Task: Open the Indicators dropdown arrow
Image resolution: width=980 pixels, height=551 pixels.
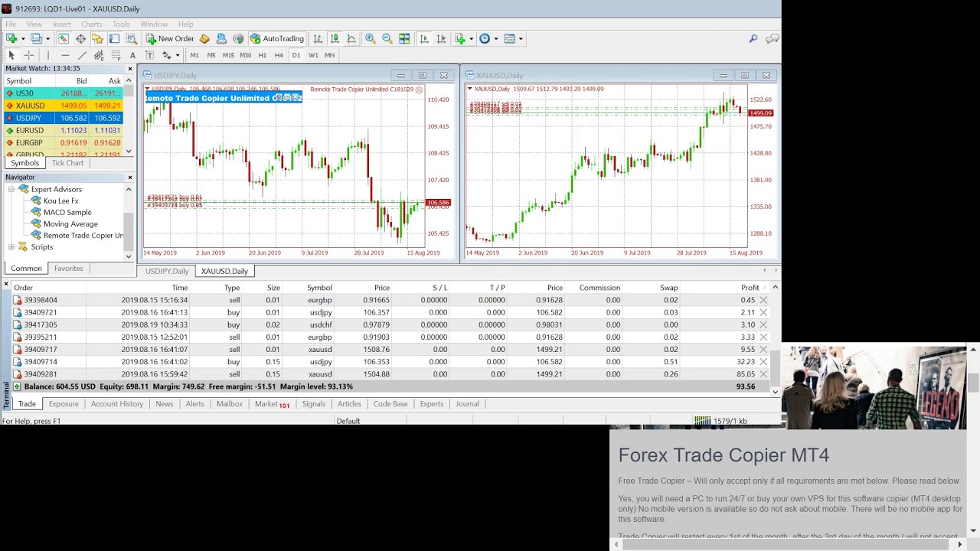Action: [x=470, y=38]
